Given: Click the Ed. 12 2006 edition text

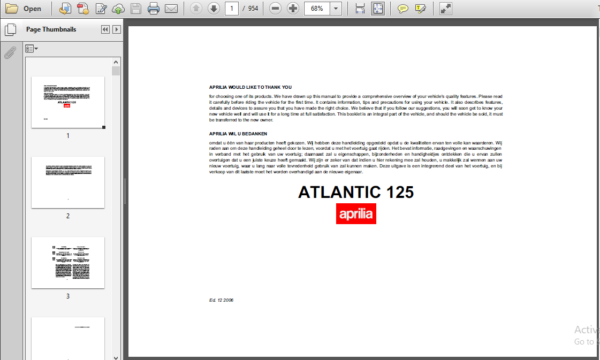Looking at the screenshot, I should click(x=221, y=300).
